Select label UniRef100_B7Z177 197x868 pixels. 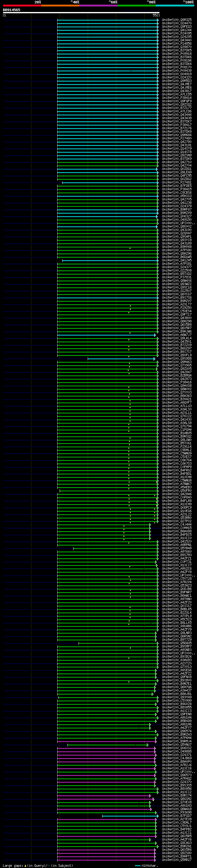point(177,108)
